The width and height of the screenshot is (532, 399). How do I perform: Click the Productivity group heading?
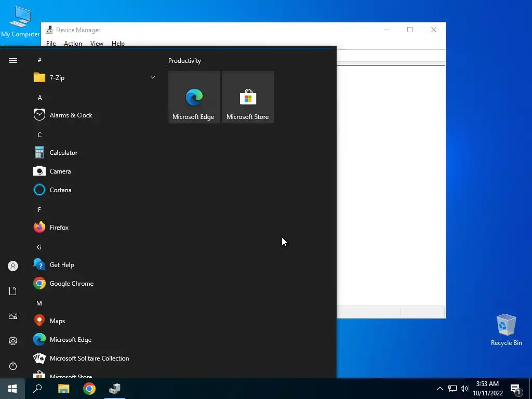184,61
